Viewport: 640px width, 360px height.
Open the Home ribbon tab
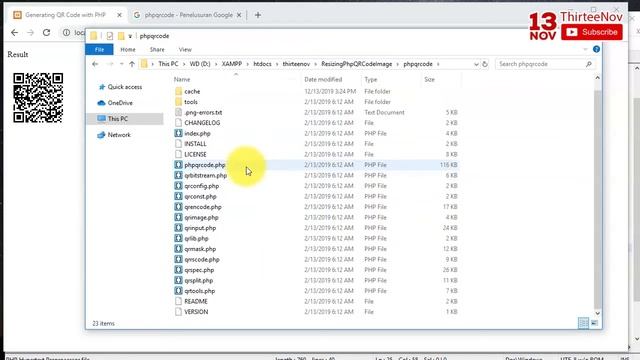128,49
